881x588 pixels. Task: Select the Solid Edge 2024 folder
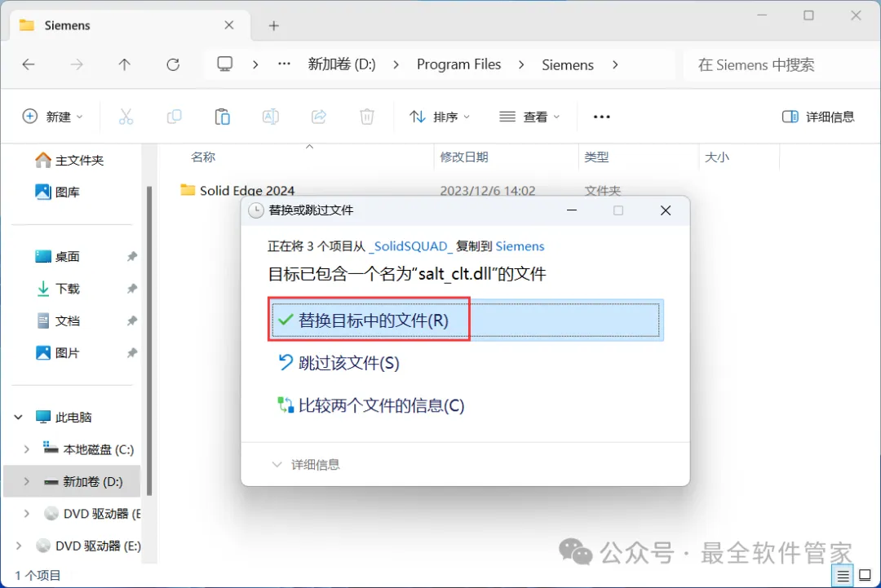237,190
